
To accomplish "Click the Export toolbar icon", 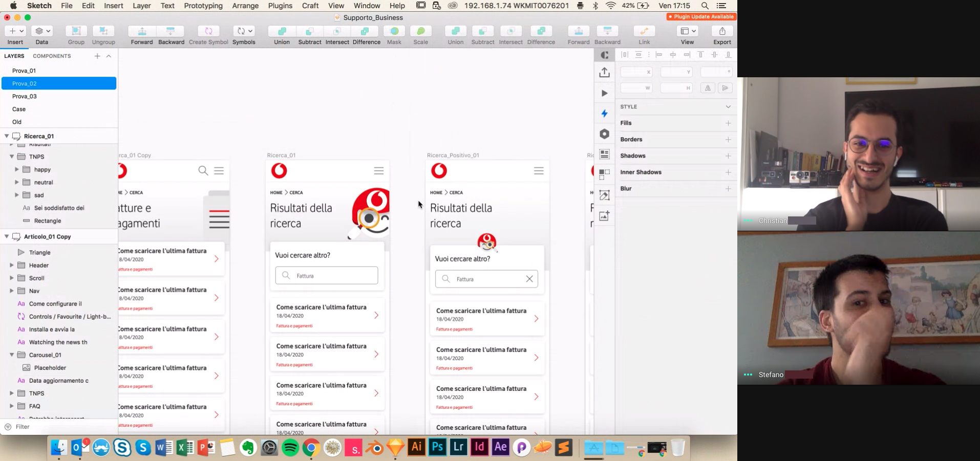I will tap(722, 31).
